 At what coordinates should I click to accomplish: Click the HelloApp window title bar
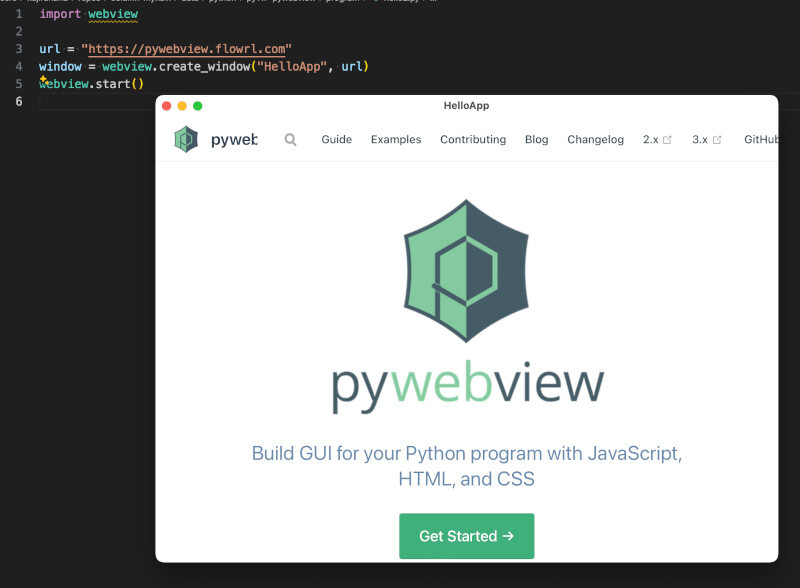coord(466,106)
